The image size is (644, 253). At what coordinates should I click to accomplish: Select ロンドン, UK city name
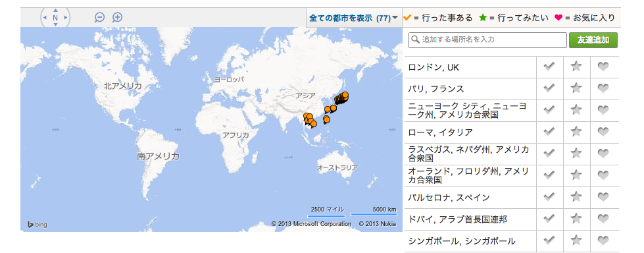click(433, 67)
